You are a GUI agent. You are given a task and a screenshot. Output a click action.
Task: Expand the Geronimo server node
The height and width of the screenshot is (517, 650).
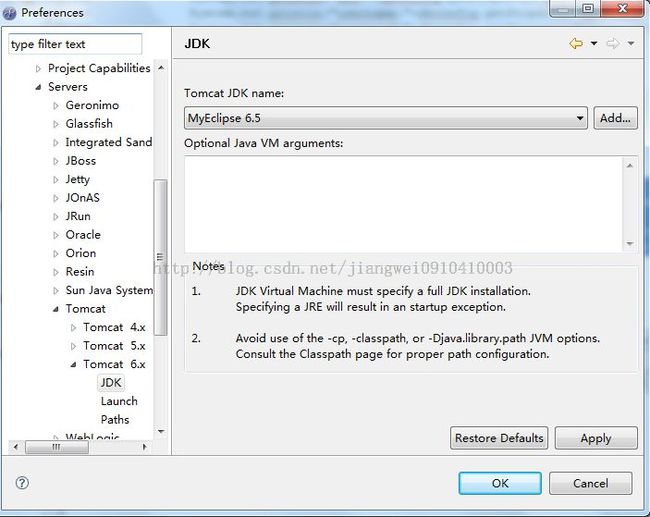(56, 106)
